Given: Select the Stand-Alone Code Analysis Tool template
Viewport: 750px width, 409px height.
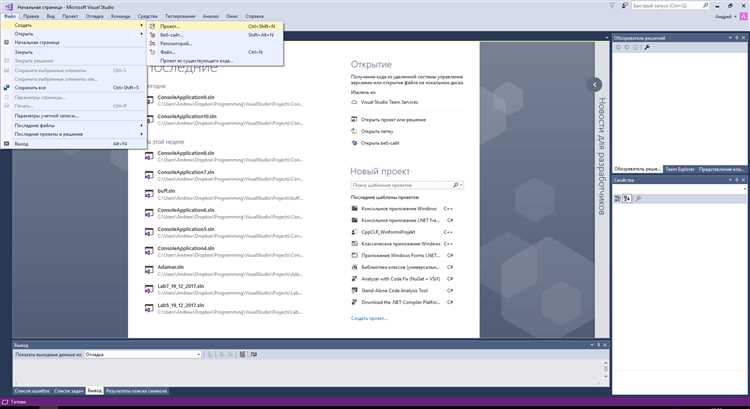Looking at the screenshot, I should [395, 290].
